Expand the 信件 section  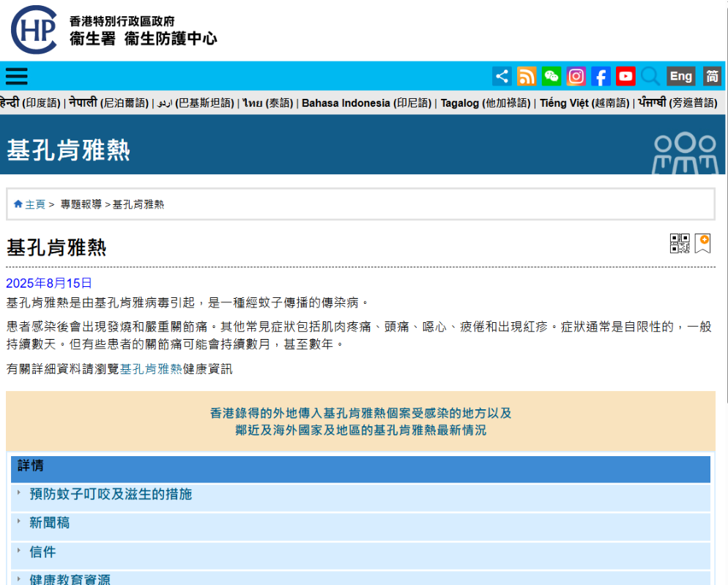42,552
